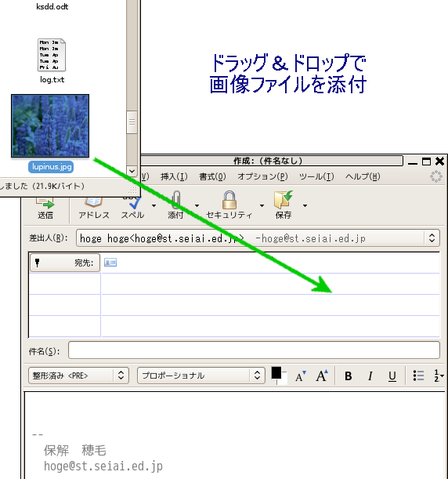Run the Spell check (スペル) button
This screenshot has height=479, width=448.
coord(132,209)
